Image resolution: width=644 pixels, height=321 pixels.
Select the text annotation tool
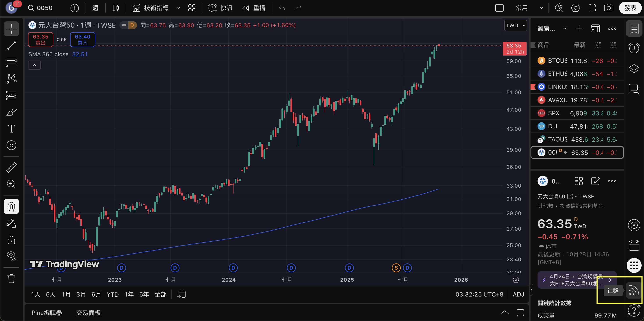pyautogui.click(x=11, y=129)
